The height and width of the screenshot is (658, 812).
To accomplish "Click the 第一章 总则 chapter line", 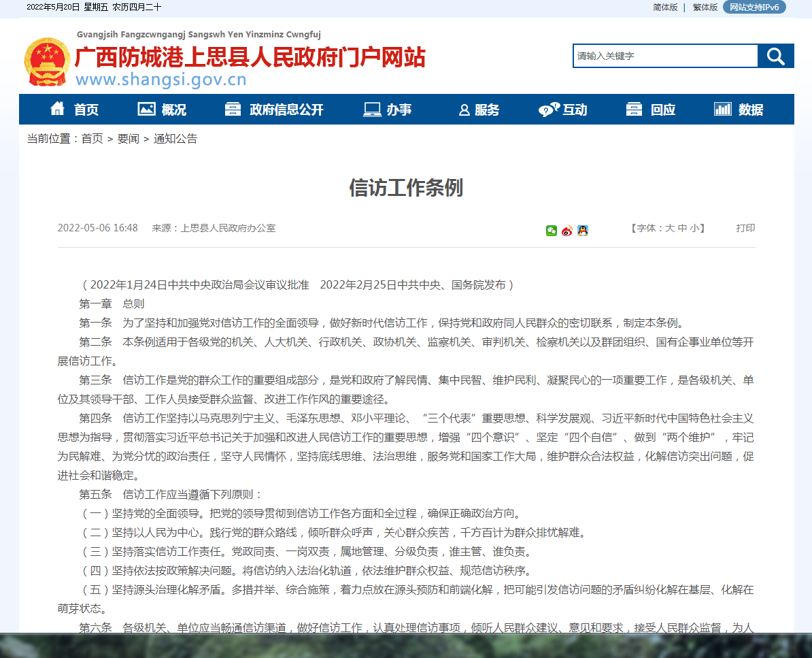I will (112, 303).
